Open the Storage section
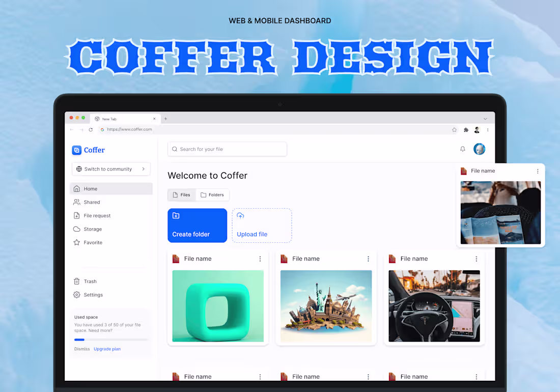Viewport: 560px width, 392px height. (x=92, y=229)
